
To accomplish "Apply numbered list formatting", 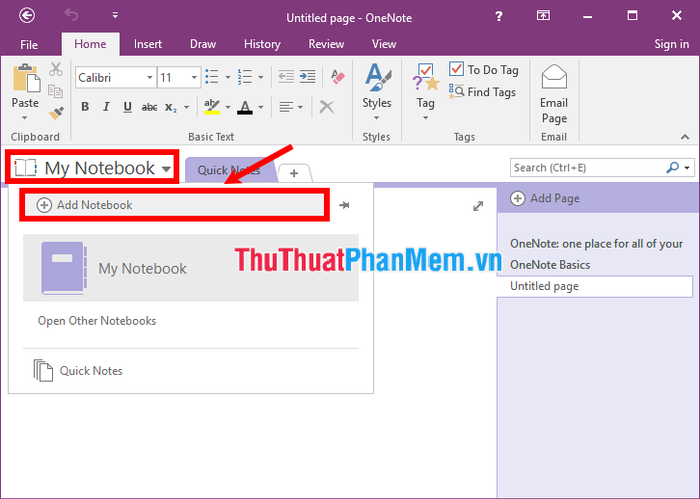I will coord(245,77).
